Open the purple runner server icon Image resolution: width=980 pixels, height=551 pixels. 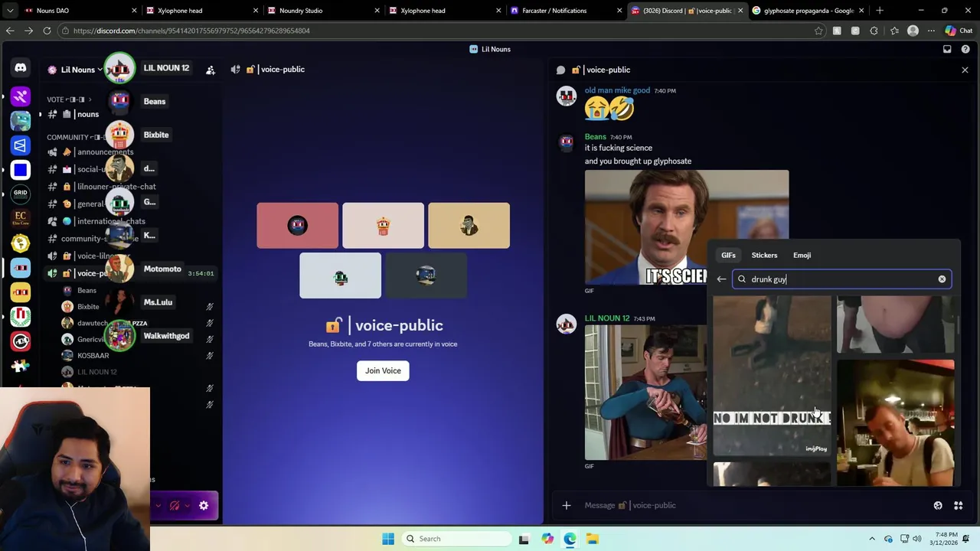pos(21,96)
